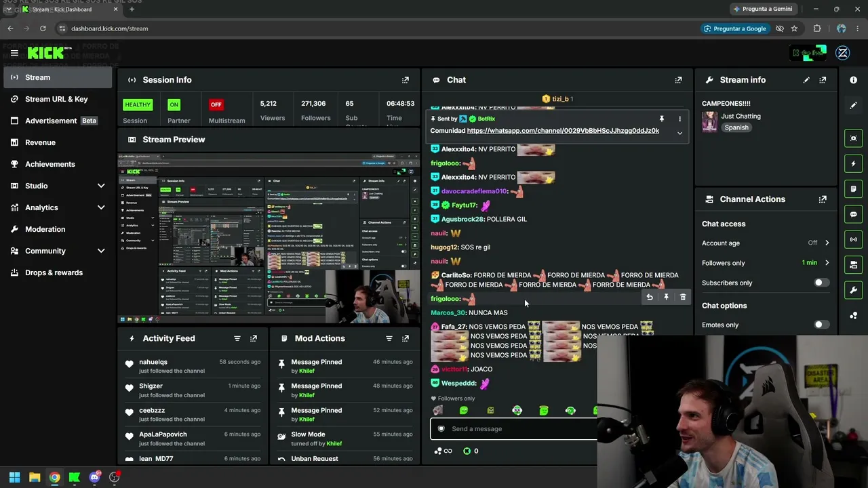The image size is (868, 488).
Task: Click Preguntar a Google in the address bar
Action: pos(735,28)
